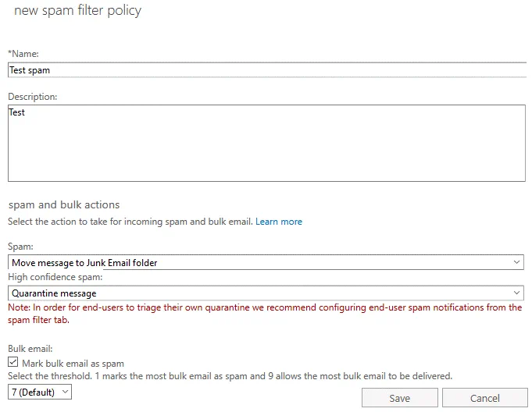Click the chevron arrow of Spam dropdown
The width and height of the screenshot is (532, 412).
516,263
